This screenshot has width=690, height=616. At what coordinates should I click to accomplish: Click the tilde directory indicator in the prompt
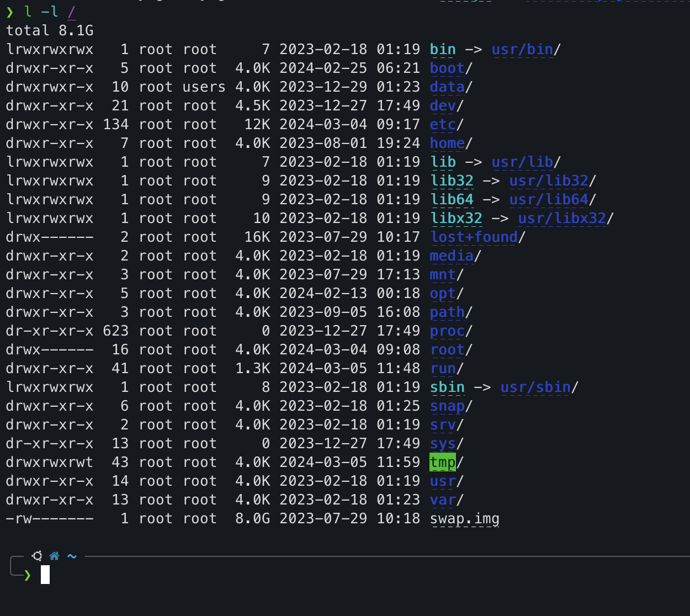(x=72, y=556)
